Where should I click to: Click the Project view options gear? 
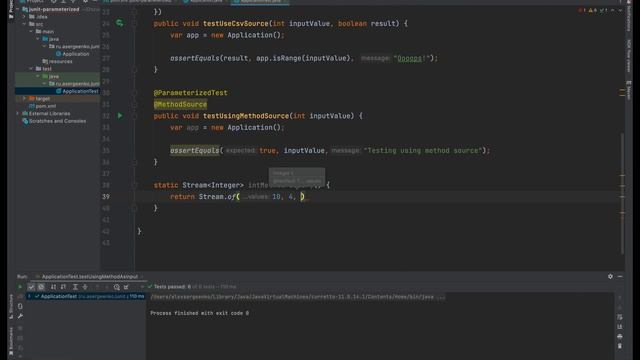pyautogui.click(x=85, y=1)
